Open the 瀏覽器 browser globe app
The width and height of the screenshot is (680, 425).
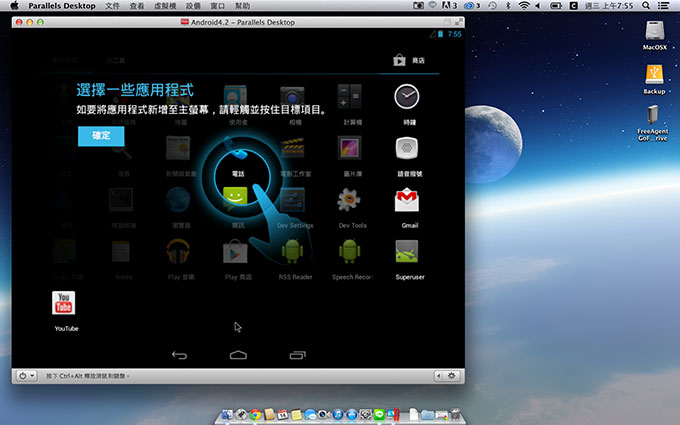178,199
